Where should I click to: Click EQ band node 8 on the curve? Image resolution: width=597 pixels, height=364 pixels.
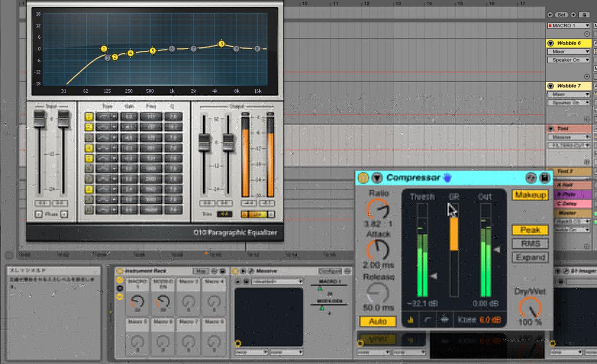point(221,44)
